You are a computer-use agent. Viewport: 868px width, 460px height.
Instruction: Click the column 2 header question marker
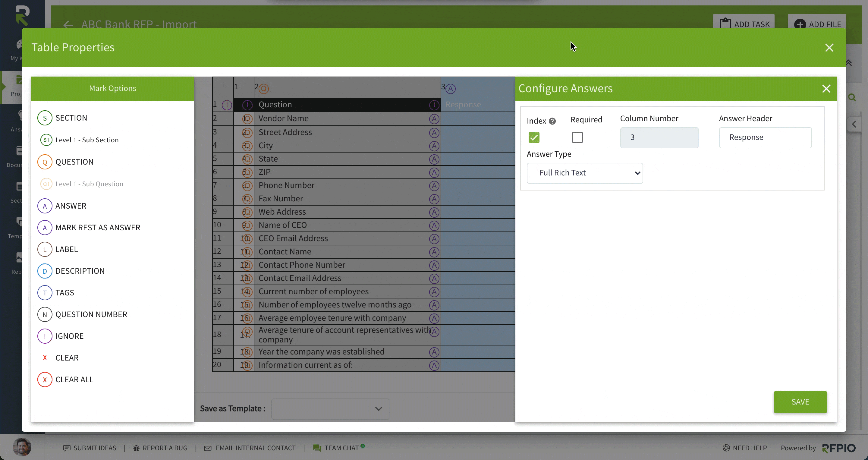click(263, 89)
